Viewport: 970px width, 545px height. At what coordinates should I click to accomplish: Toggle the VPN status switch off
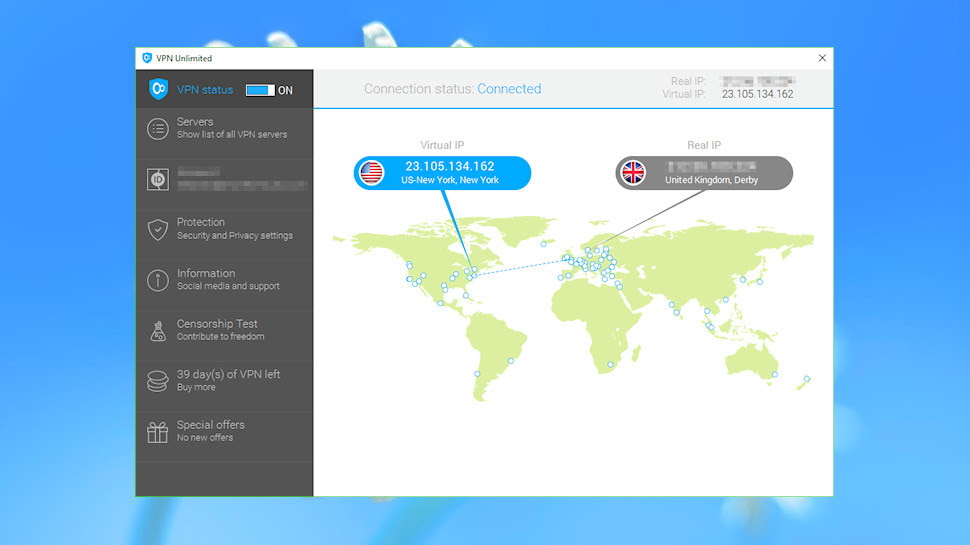tap(260, 90)
